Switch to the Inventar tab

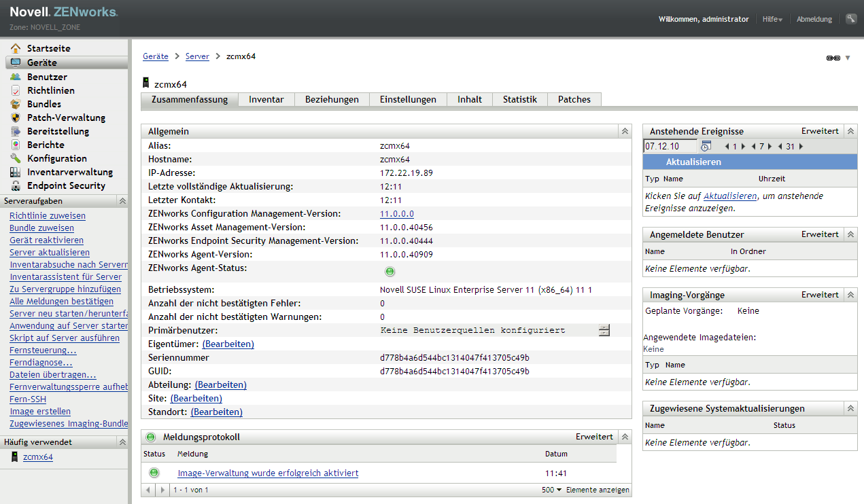coord(266,99)
